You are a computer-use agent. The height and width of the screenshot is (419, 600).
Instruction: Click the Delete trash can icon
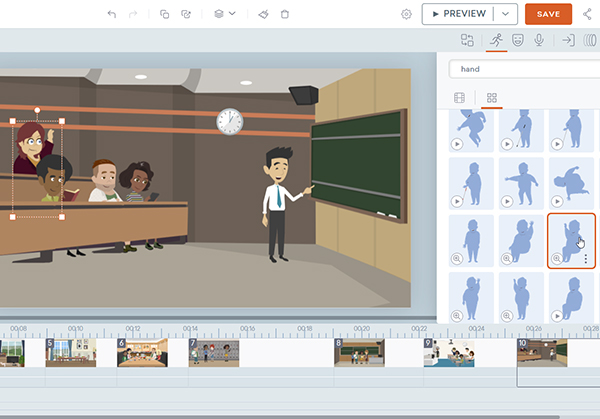click(x=285, y=14)
